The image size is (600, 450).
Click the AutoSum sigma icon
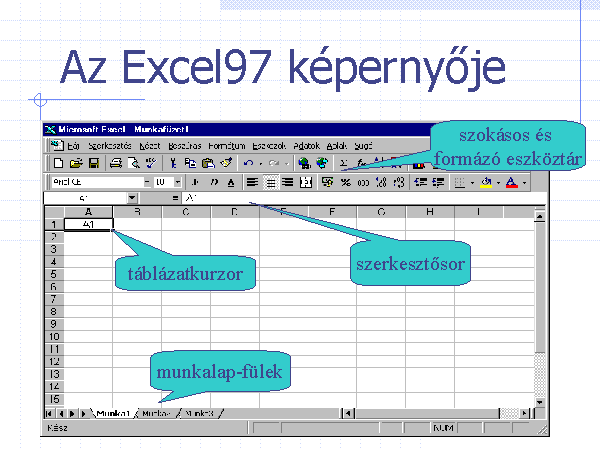pyautogui.click(x=343, y=163)
